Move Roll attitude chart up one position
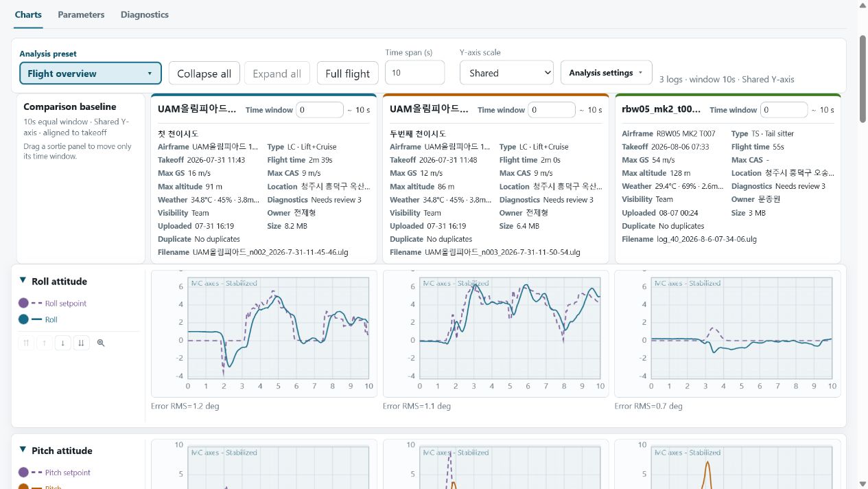 click(x=45, y=343)
